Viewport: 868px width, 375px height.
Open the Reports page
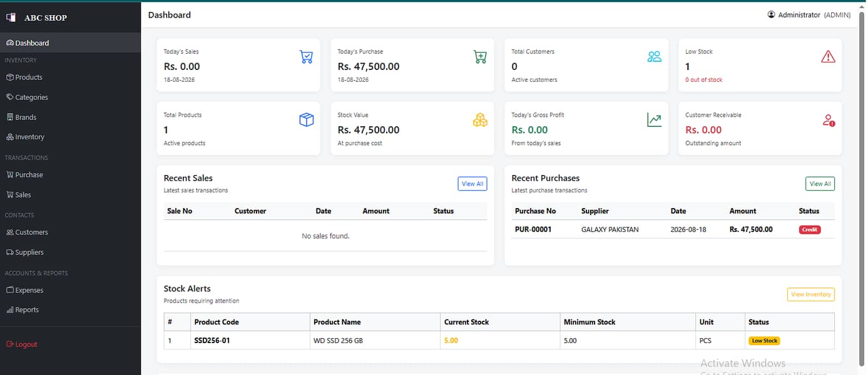(x=70, y=310)
